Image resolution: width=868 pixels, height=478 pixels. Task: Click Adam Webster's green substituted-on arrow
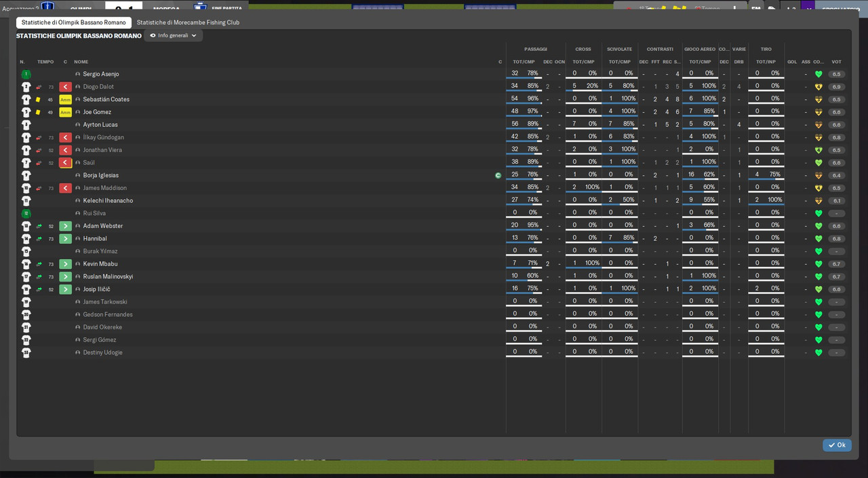(x=65, y=226)
